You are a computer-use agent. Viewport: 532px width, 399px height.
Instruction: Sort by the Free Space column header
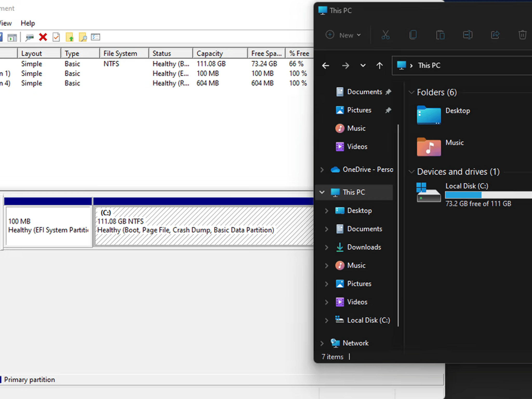[267, 53]
